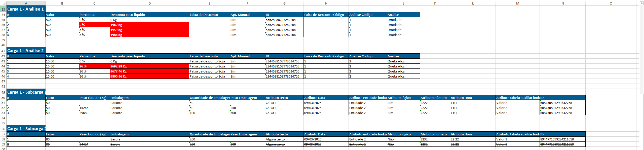Click 'Faixa de Desconto Código' header in row 42
The width and height of the screenshot is (644, 150).
coord(326,56)
